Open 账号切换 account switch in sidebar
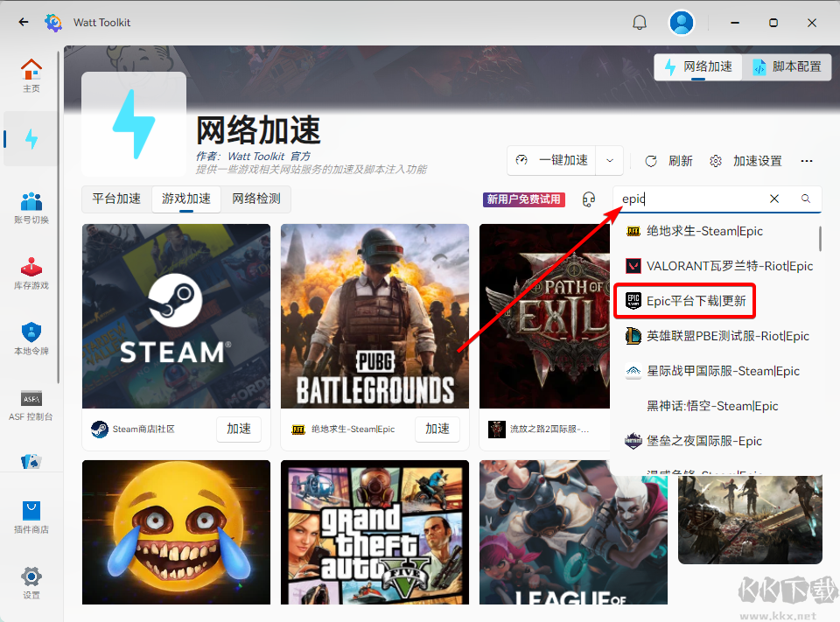This screenshot has width=840, height=622. coord(31,208)
